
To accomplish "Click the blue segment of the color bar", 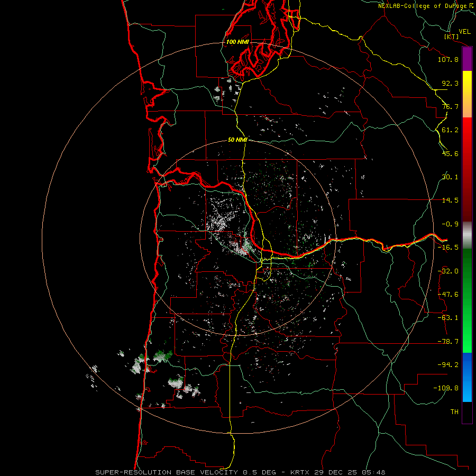I will [x=467, y=377].
